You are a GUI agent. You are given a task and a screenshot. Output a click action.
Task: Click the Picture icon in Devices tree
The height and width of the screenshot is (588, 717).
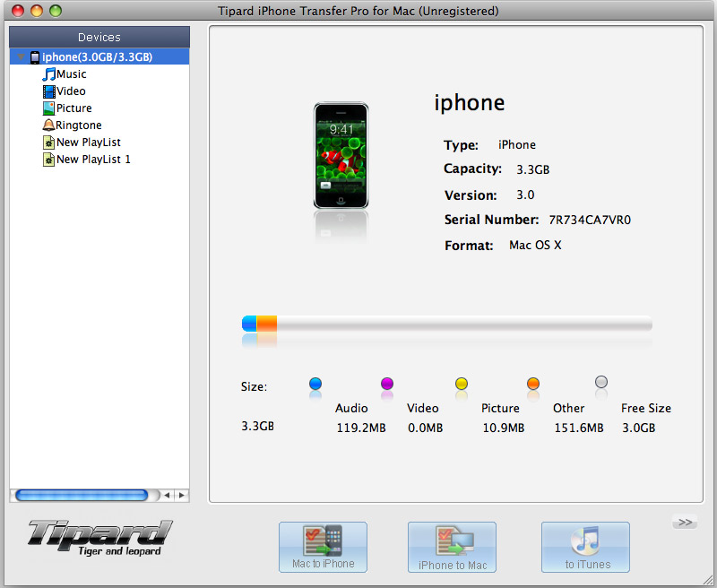click(49, 108)
